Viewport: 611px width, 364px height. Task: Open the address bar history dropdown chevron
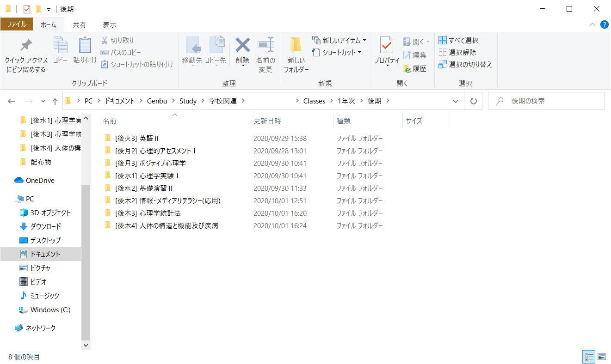click(456, 101)
